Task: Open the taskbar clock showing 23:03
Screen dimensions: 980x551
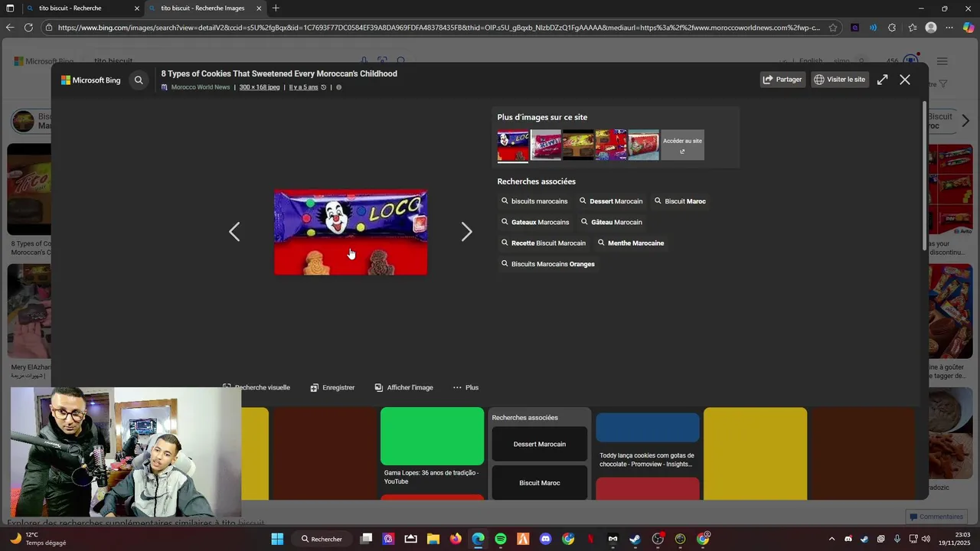Action: tap(956, 539)
